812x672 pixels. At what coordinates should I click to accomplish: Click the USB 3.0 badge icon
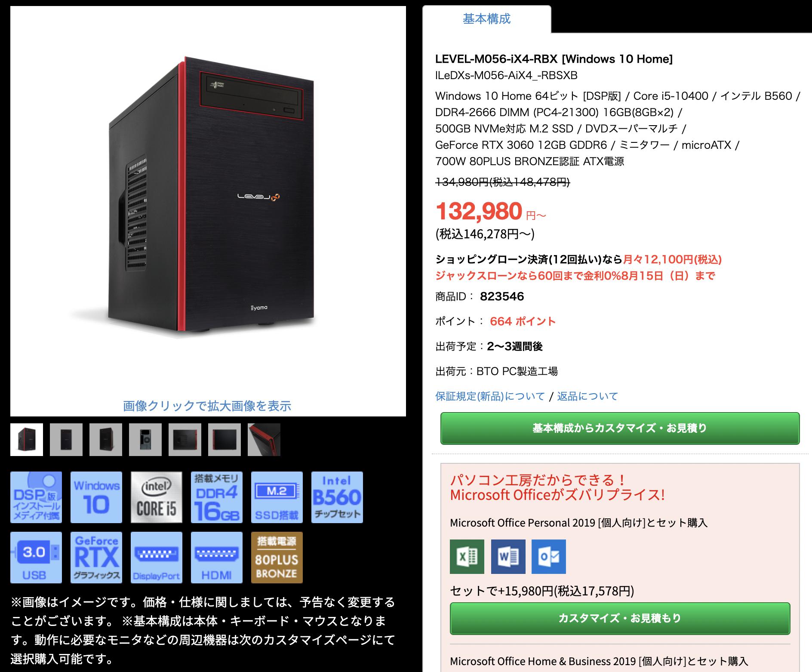(x=36, y=557)
